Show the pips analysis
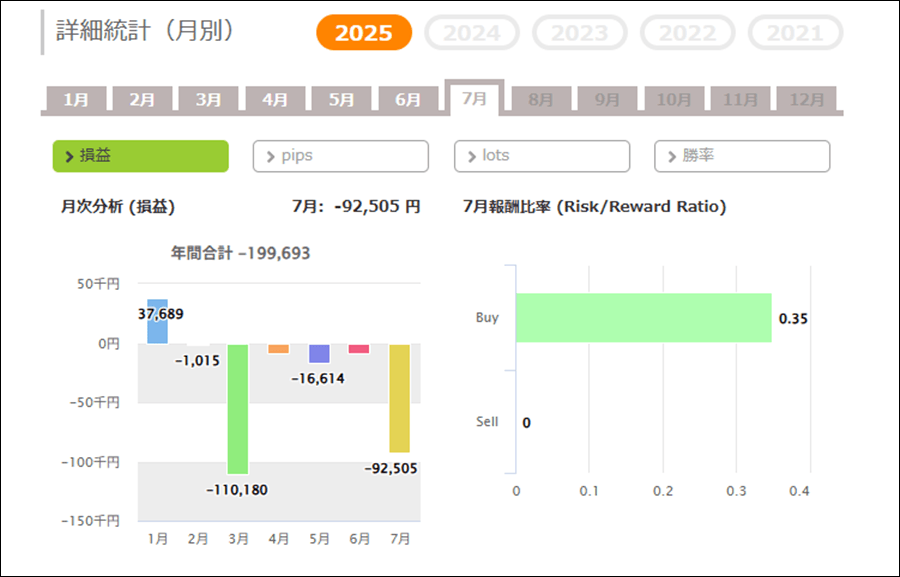900x577 pixels. pos(341,156)
